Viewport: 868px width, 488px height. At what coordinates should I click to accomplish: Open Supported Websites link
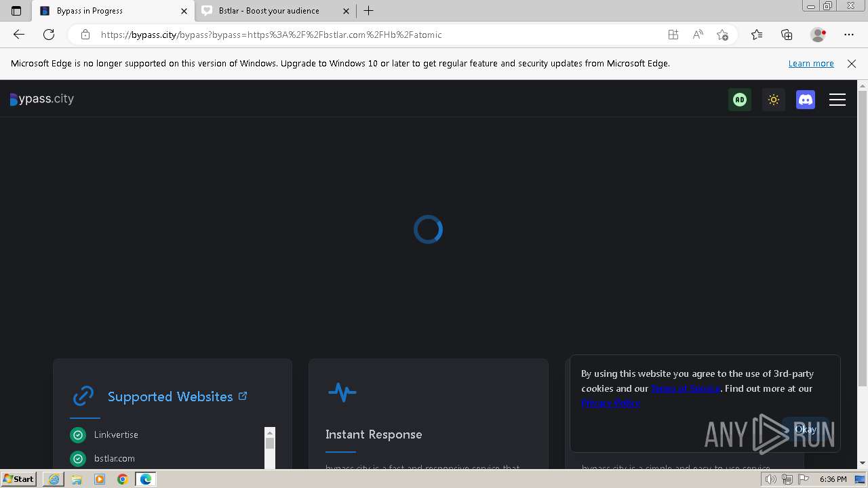coord(170,396)
